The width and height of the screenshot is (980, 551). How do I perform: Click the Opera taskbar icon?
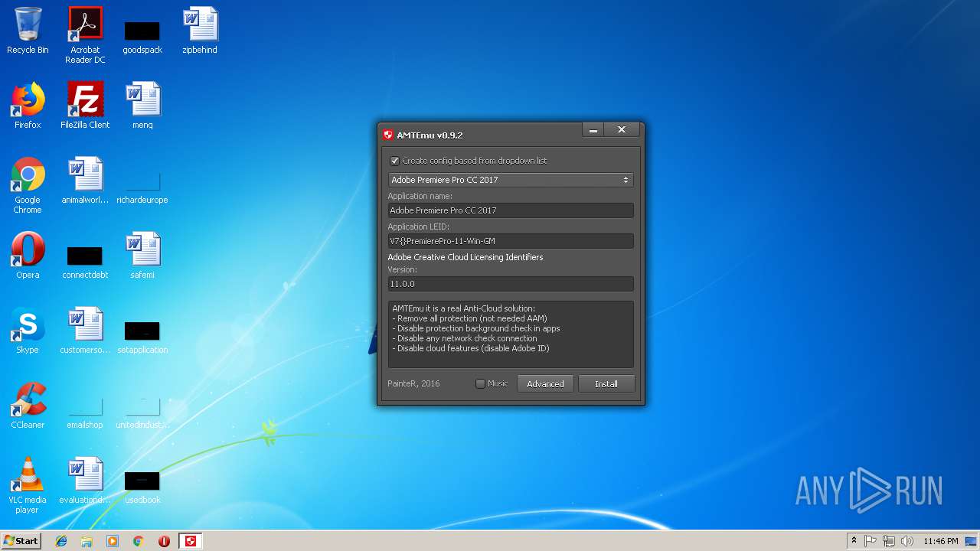point(164,541)
